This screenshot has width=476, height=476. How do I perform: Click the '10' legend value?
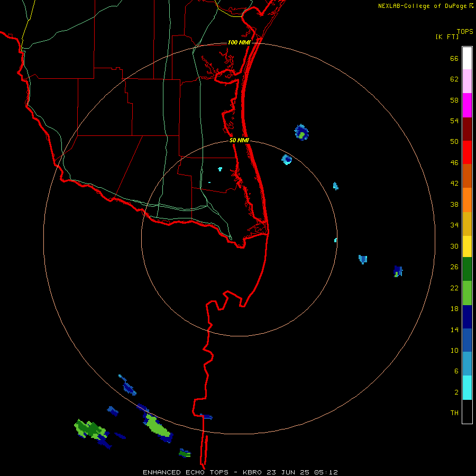click(454, 351)
